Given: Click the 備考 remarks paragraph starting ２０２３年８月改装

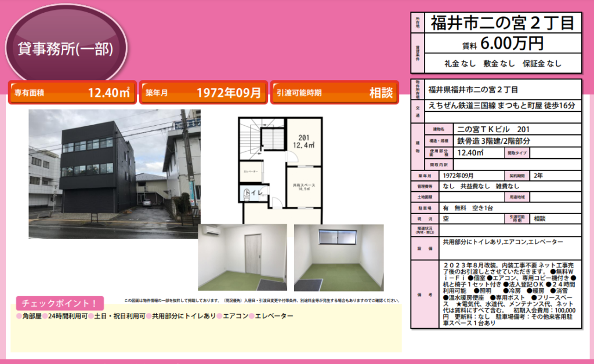Looking at the screenshot, I should click(x=509, y=294).
